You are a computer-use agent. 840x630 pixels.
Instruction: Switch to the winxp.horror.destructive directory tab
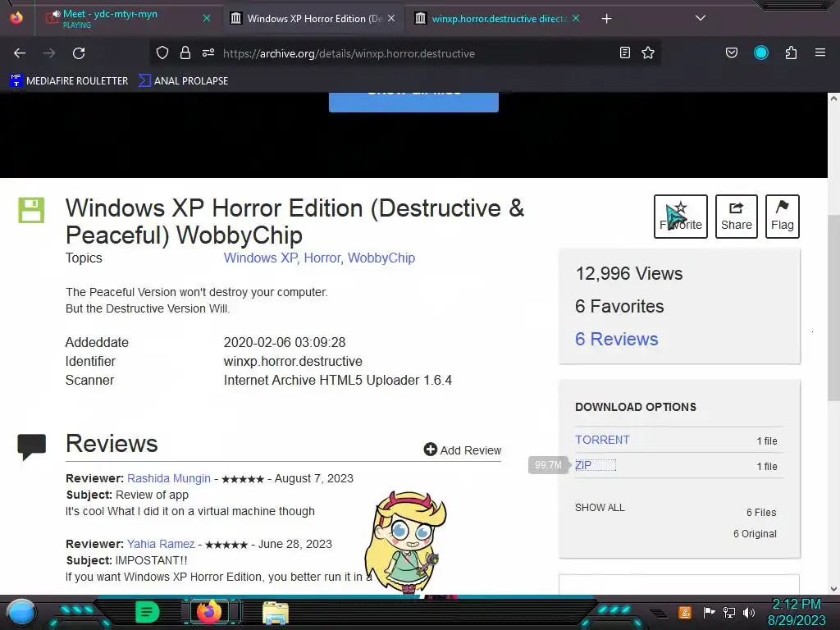(x=498, y=18)
